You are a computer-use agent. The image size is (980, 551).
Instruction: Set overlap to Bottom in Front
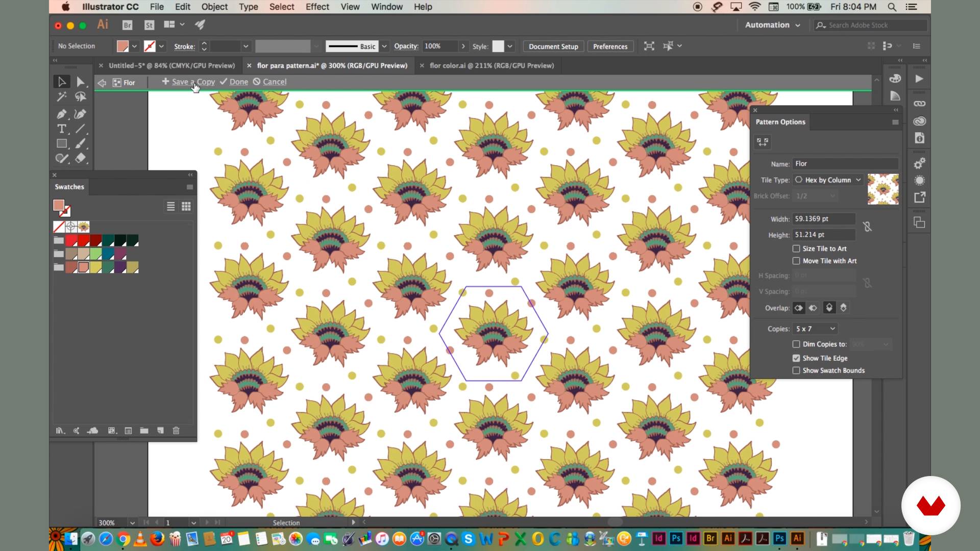[x=843, y=308]
